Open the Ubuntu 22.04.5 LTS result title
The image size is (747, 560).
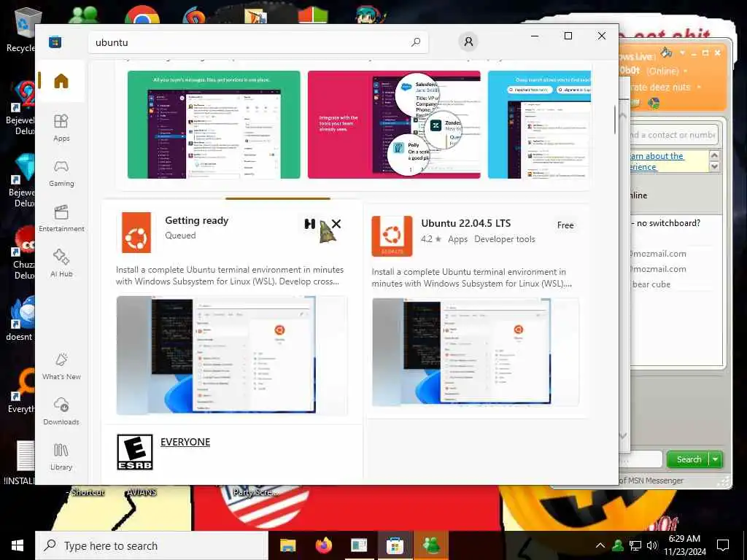pos(466,223)
